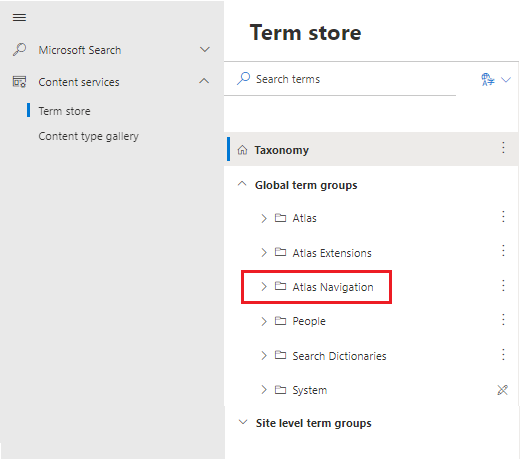Image resolution: width=526 pixels, height=462 pixels.
Task: Expand the People term group
Action: [x=264, y=321]
